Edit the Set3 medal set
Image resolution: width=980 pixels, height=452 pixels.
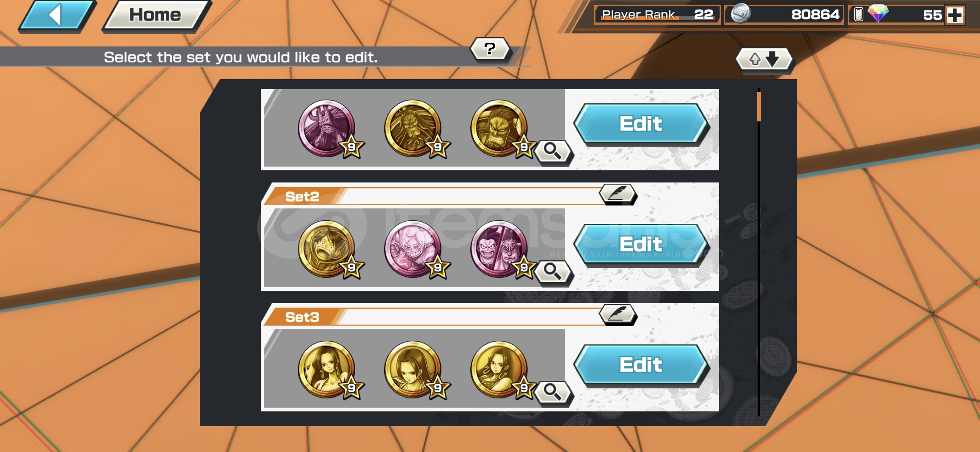[641, 365]
